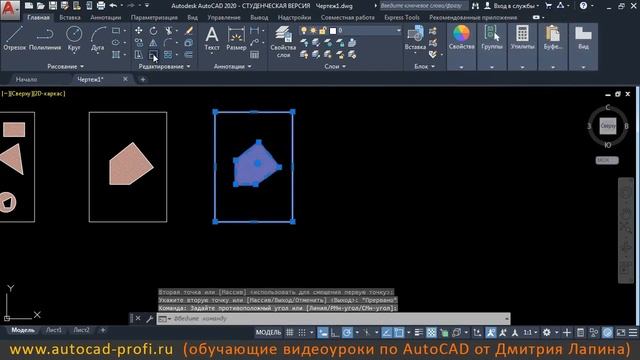
Task: Toggle transparency display in status bar
Action: [431, 333]
